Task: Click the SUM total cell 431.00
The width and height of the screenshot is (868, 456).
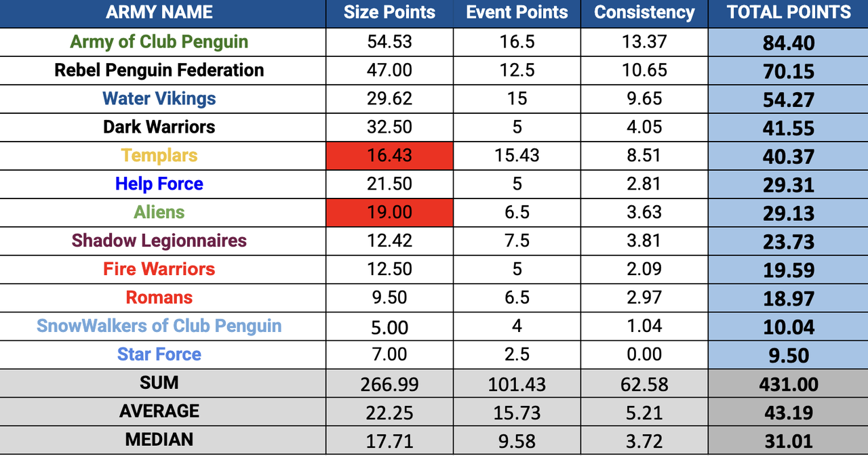Action: click(788, 384)
